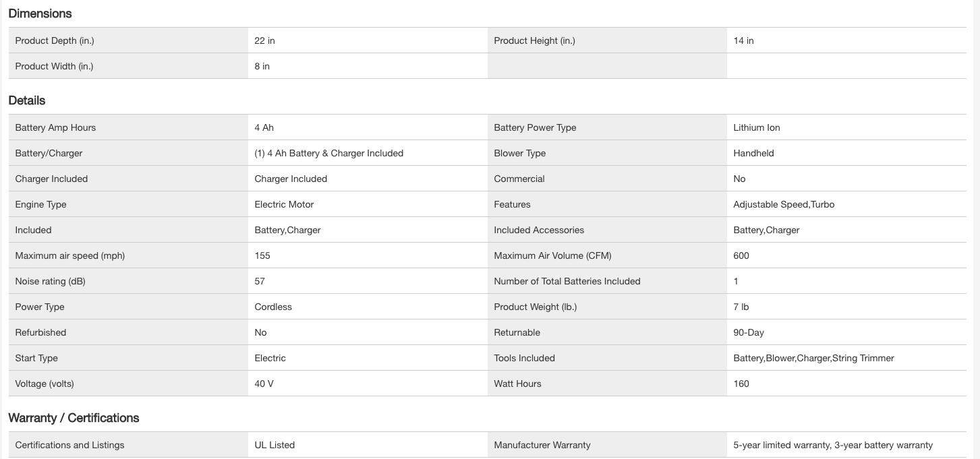Click the Maximum air speed (mph) label
The image size is (980, 459).
click(69, 255)
